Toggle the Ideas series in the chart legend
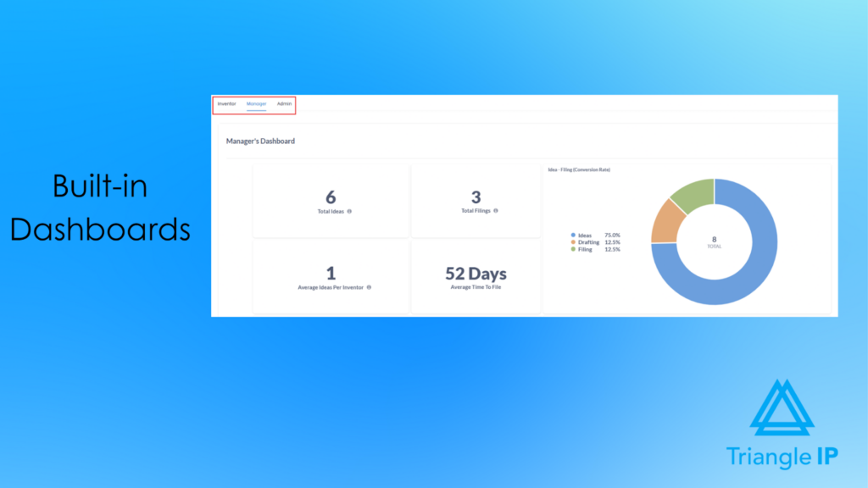Viewport: 868px width, 488px height. (x=585, y=235)
